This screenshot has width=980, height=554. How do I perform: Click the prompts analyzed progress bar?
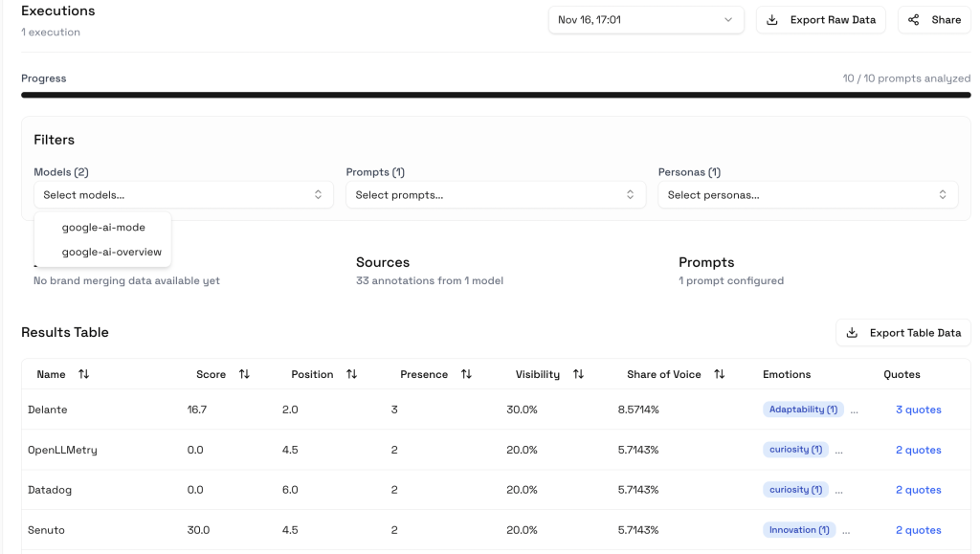[x=490, y=95]
